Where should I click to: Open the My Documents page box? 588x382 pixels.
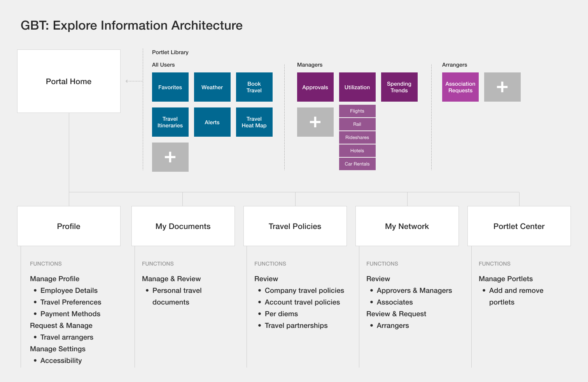click(183, 226)
